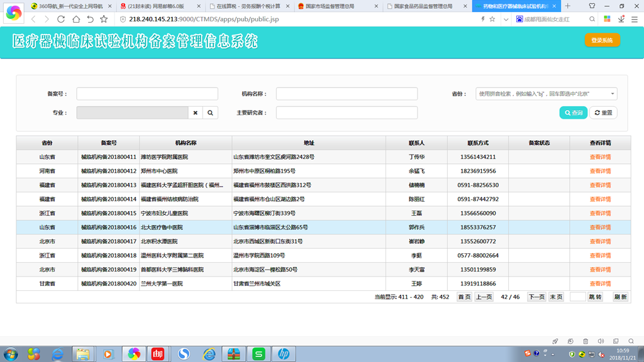
Task: Click the lightning speed mode icon
Action: tap(483, 19)
